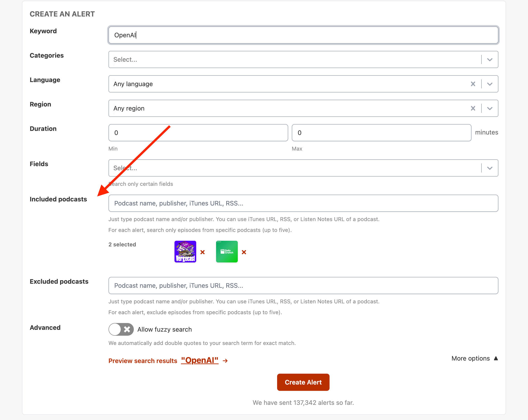
Task: Clear the Any language selection
Action: [x=473, y=84]
